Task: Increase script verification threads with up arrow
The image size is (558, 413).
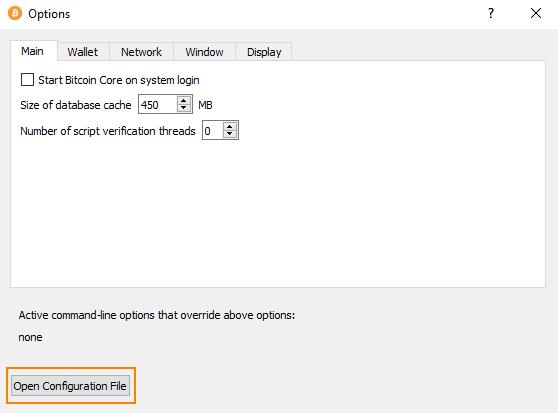Action: 230,126
